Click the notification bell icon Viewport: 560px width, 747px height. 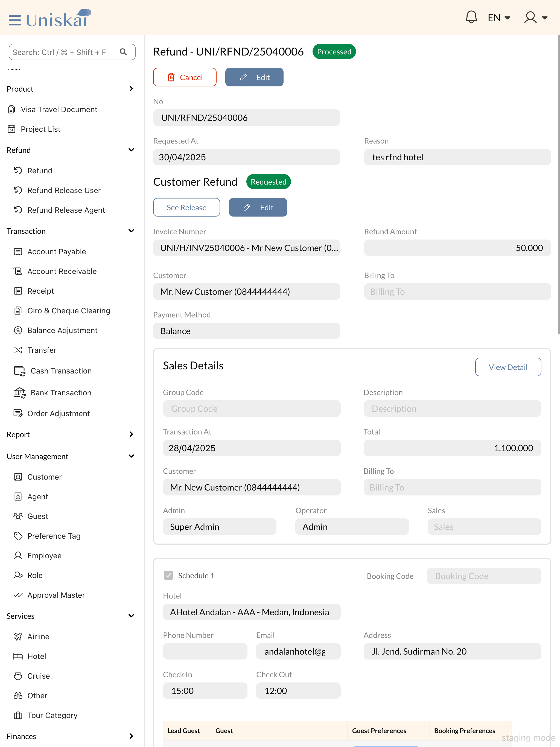(x=471, y=17)
